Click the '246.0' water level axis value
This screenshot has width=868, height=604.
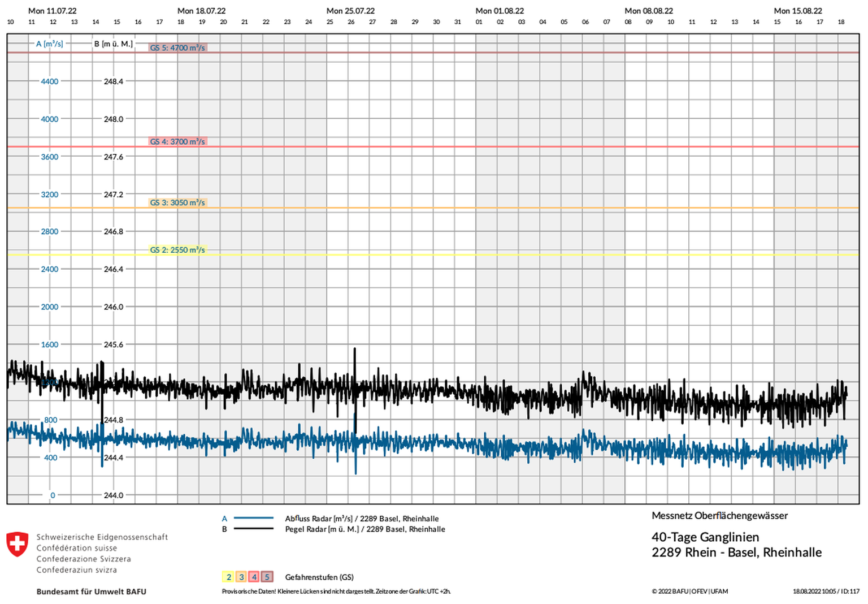point(114,307)
